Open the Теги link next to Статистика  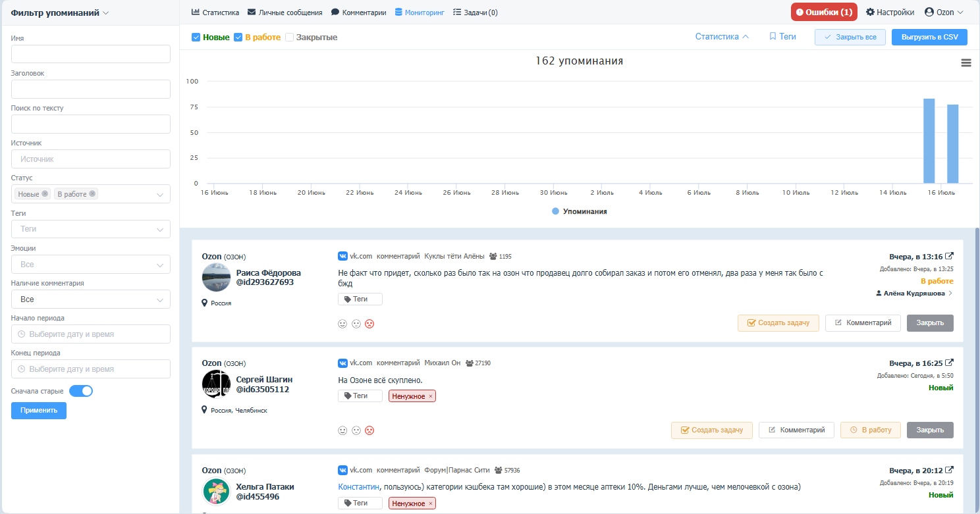coord(782,37)
